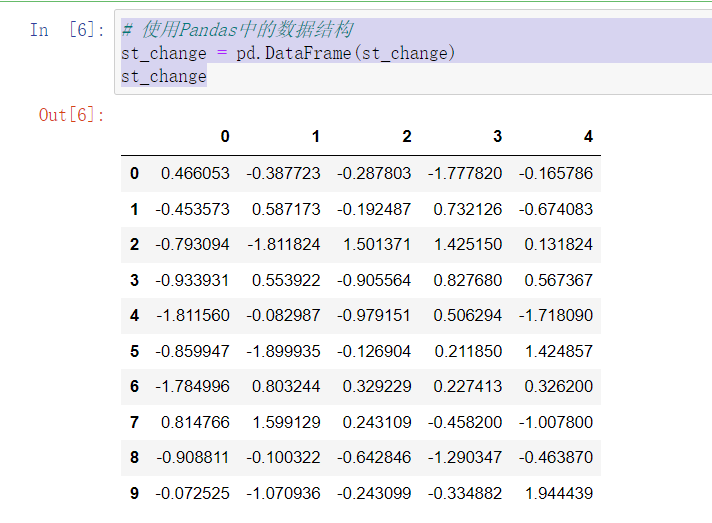The height and width of the screenshot is (523, 712).
Task: Click the cell value -0.334882
Action: coord(465,493)
